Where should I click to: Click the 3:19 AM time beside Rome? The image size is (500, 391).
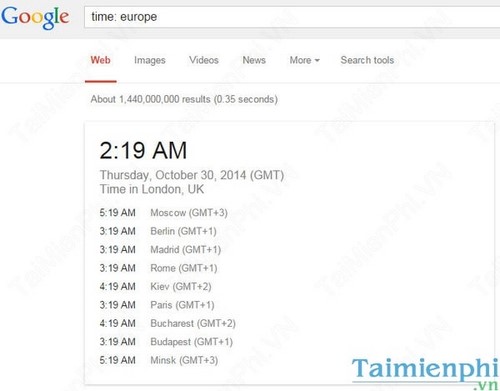coord(117,268)
